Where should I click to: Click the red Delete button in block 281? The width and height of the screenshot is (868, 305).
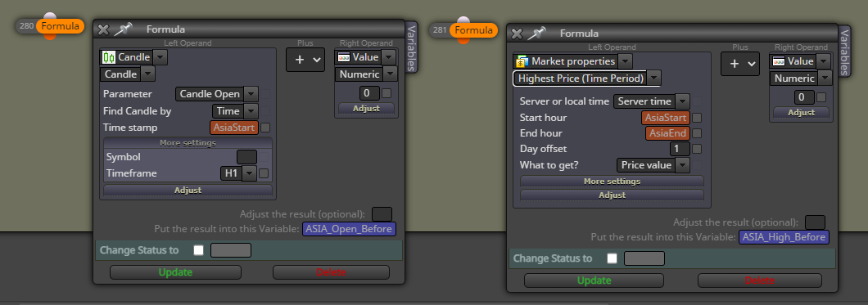pyautogui.click(x=760, y=280)
